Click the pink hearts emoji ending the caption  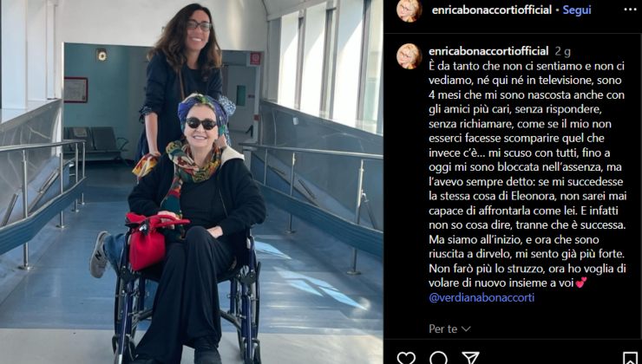pos(580,283)
